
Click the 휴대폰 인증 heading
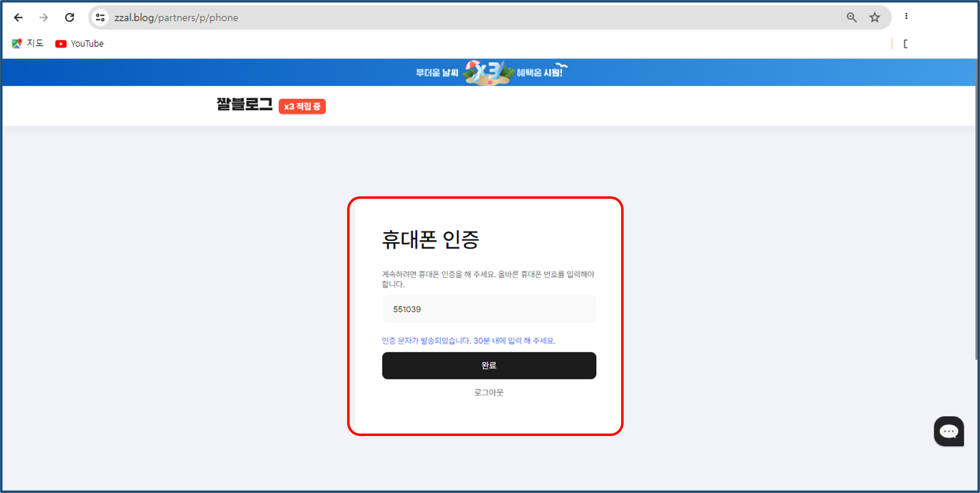coord(431,239)
